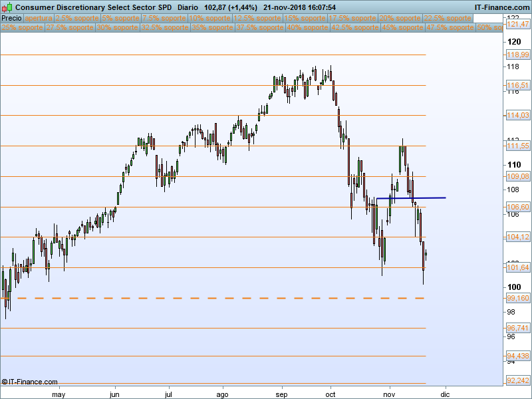
Task: Select the 20% soporte tab
Action: click(400, 19)
